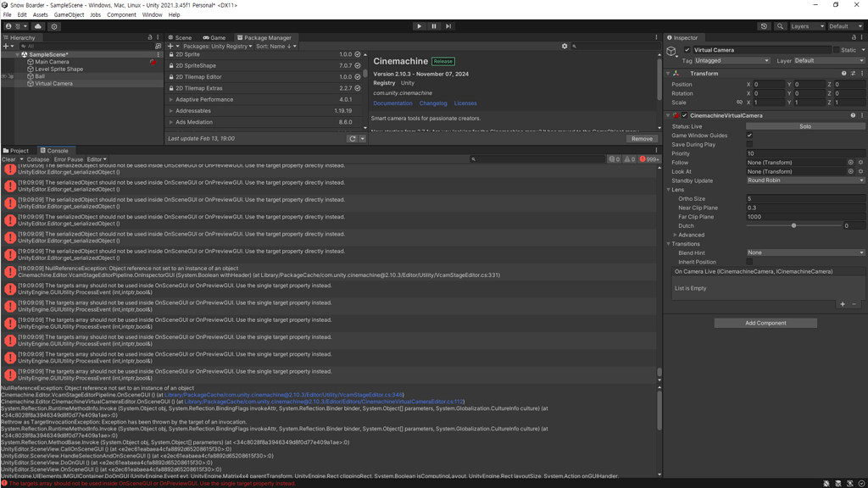This screenshot has width=868, height=488.
Task: Click the Console search field
Action: (537, 159)
